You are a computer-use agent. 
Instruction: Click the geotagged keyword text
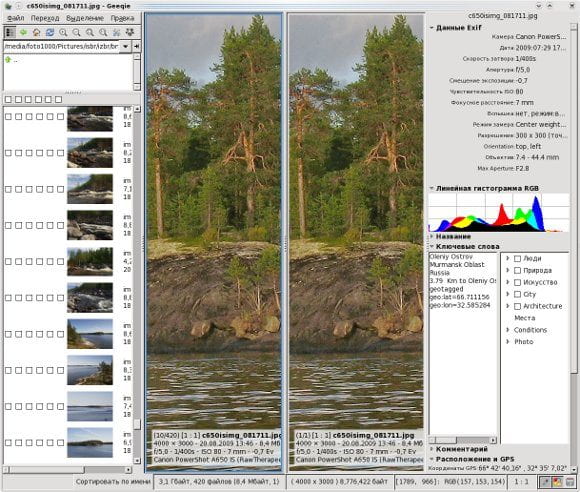tap(446, 289)
